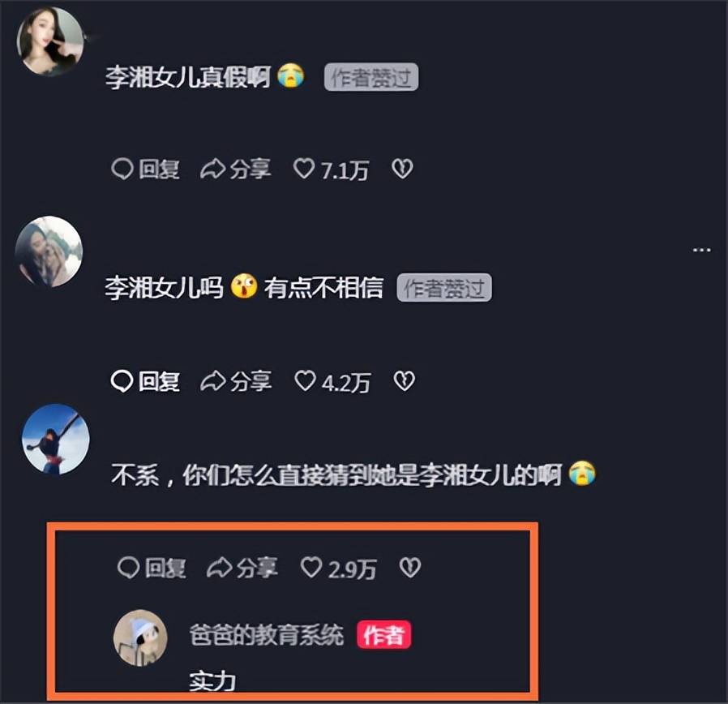Tap broken heart beside 4.2万

click(405, 380)
